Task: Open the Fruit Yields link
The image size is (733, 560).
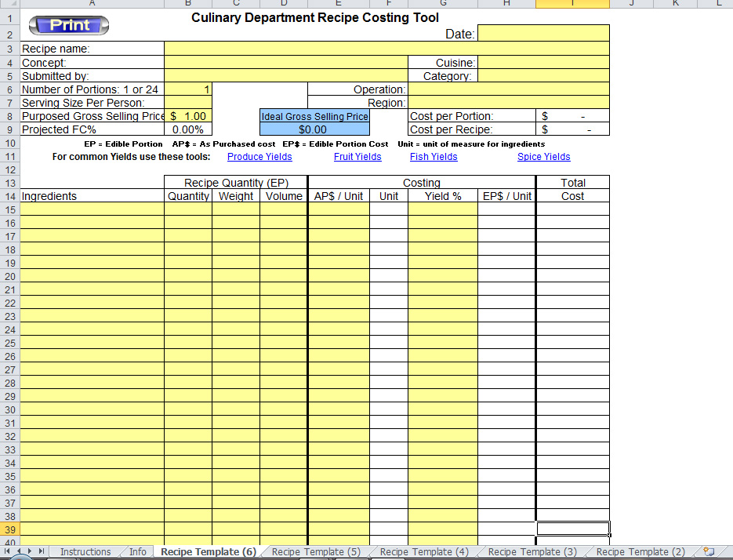Action: click(357, 157)
